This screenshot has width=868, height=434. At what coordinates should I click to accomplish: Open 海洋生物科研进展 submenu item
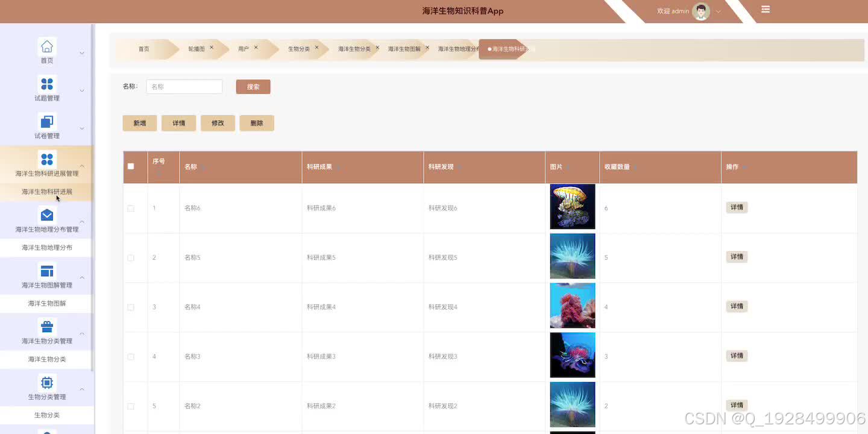tap(47, 192)
